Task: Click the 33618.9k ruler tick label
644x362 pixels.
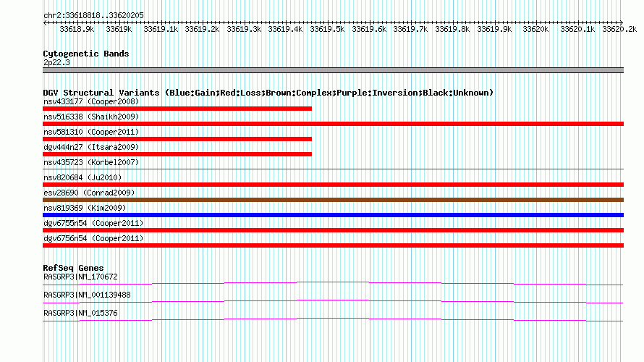Action: pos(77,29)
